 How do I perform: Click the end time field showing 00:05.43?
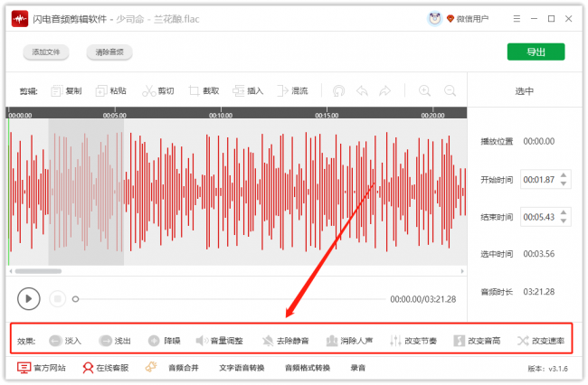click(x=545, y=217)
